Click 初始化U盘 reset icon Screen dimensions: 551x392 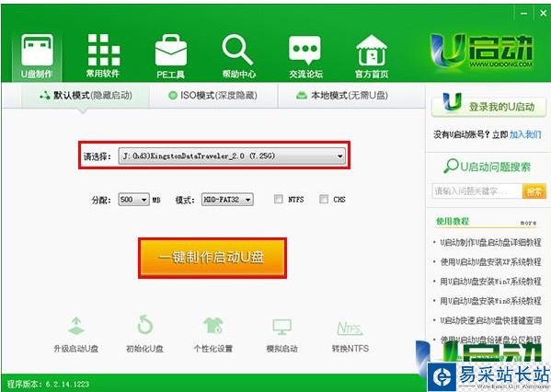pos(144,325)
